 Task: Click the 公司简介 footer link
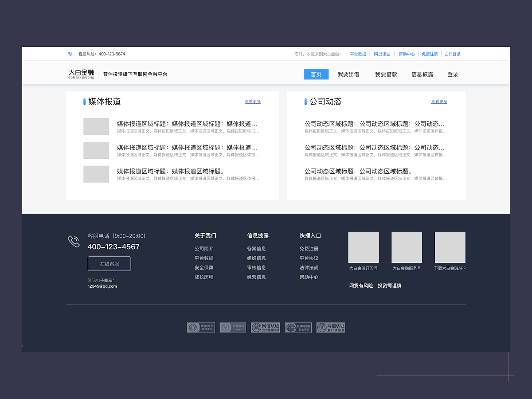204,248
